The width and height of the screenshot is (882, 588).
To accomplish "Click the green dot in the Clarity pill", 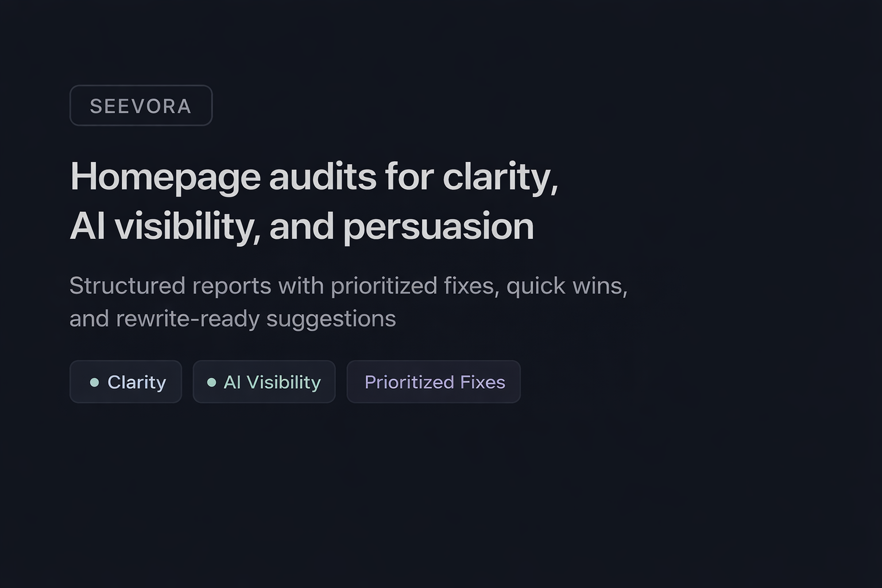I will click(x=95, y=382).
